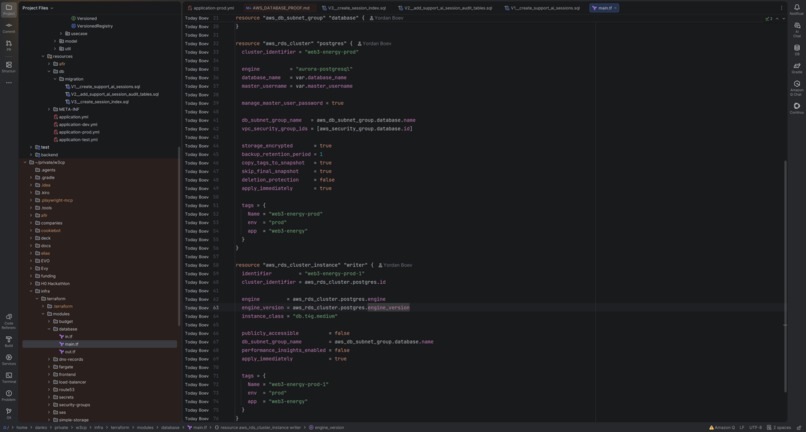Expand the security-groups folder
The height and width of the screenshot is (432, 806).
pos(49,405)
